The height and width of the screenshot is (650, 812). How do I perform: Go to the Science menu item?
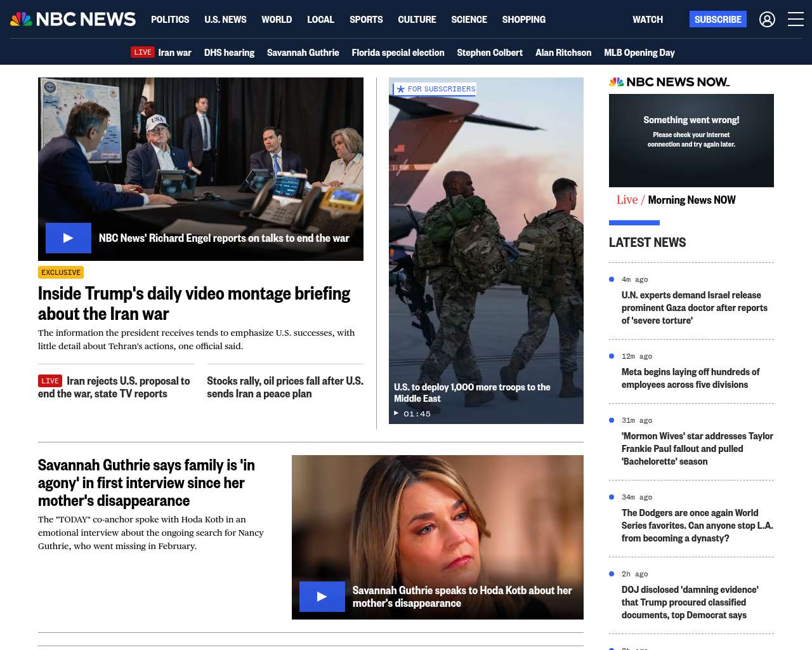click(469, 20)
